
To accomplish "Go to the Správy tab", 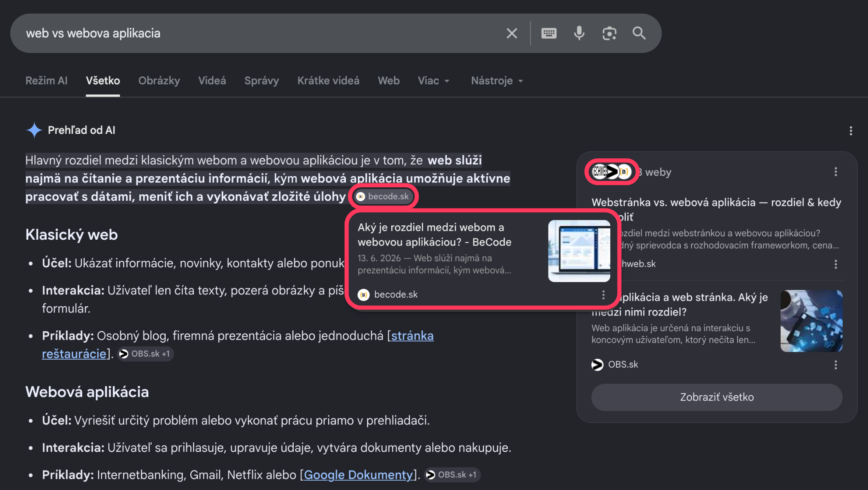I will coord(262,80).
